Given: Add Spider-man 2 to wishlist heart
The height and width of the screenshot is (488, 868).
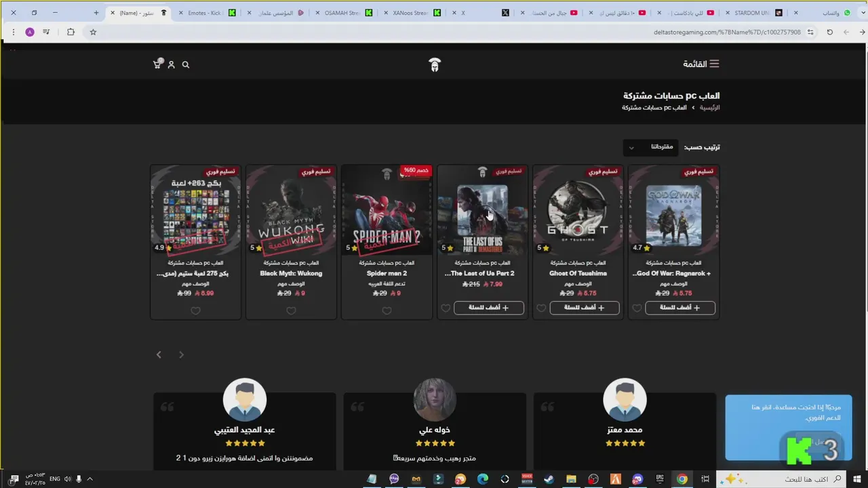Looking at the screenshot, I should [x=387, y=310].
